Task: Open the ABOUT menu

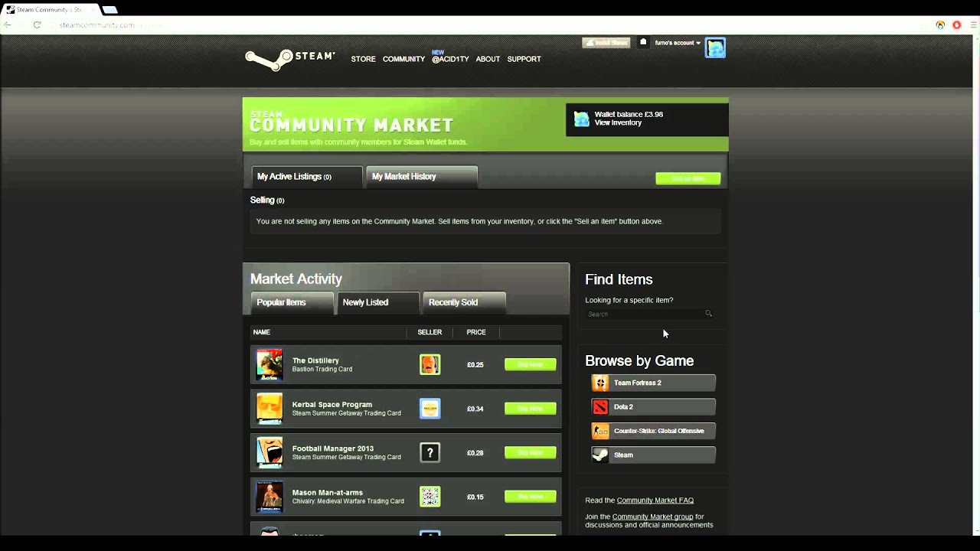Action: pyautogui.click(x=488, y=59)
